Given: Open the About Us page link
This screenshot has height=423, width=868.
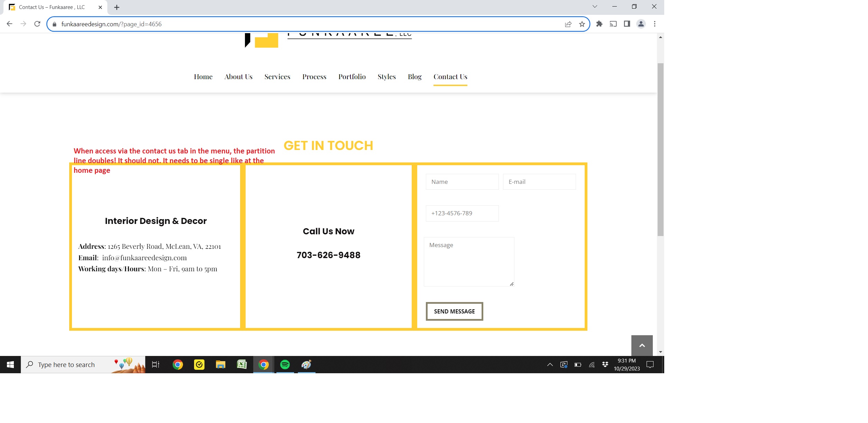Looking at the screenshot, I should pyautogui.click(x=238, y=77).
